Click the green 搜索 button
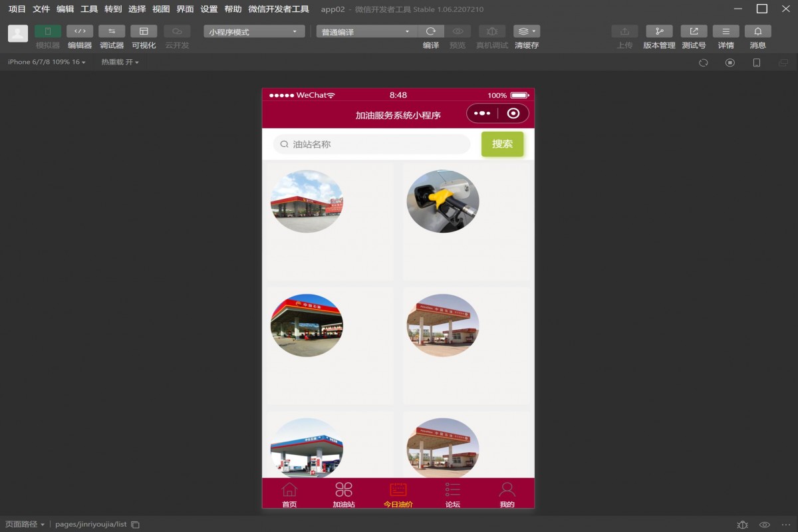 502,144
